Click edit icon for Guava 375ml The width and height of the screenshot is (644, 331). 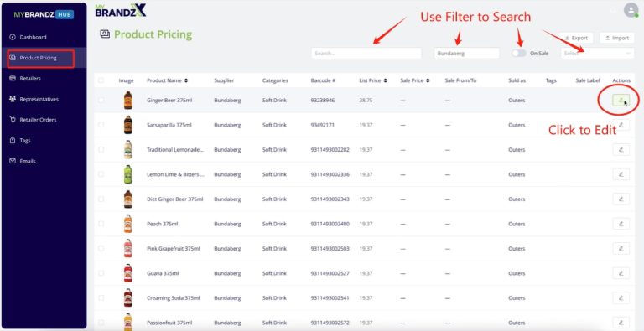(621, 273)
